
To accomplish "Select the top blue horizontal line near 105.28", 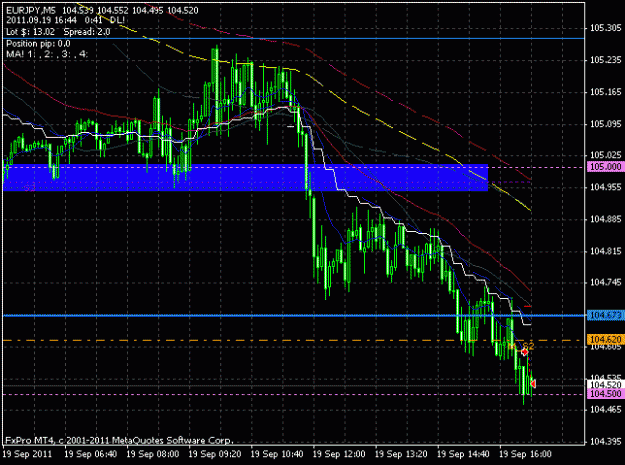I will [x=294, y=39].
